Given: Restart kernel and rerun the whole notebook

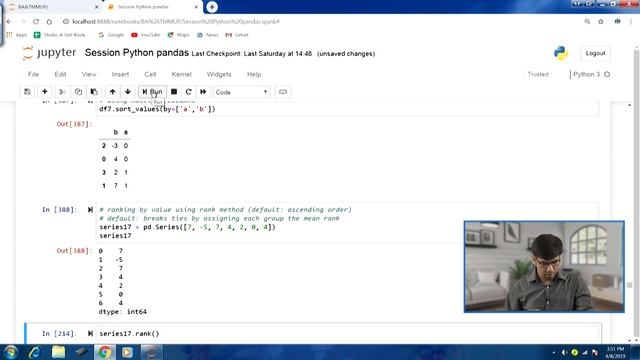Looking at the screenshot, I should pos(203,92).
